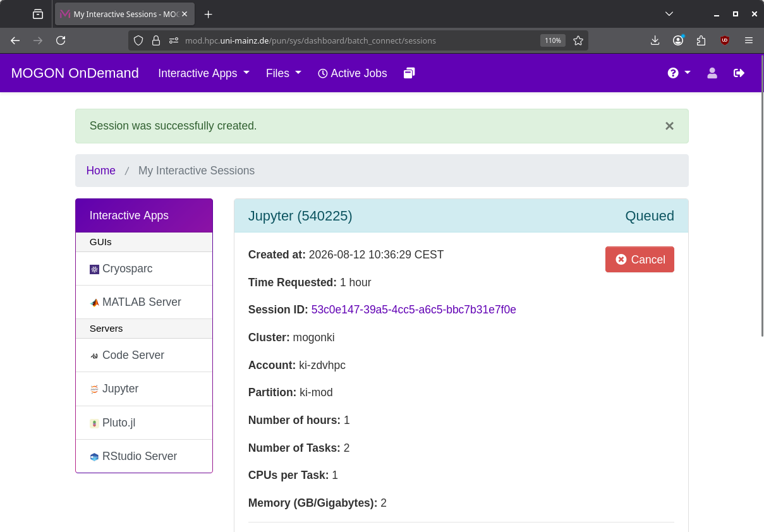The image size is (764, 532).
Task: Expand Interactive Apps navbar menu
Action: point(204,73)
